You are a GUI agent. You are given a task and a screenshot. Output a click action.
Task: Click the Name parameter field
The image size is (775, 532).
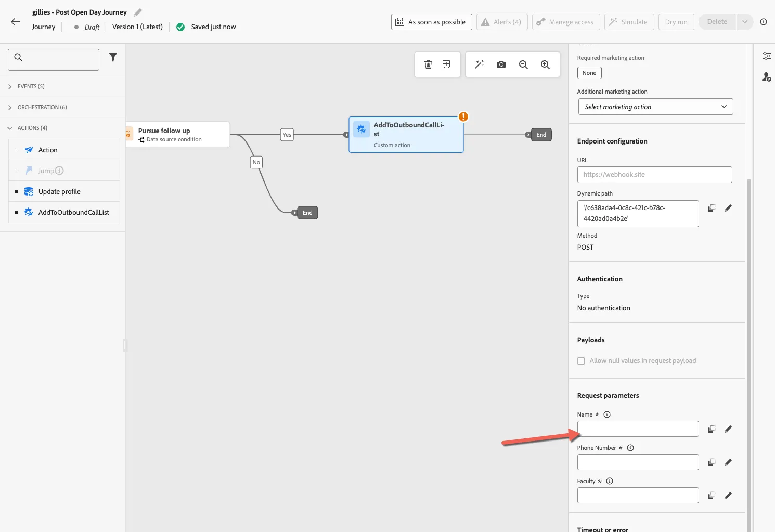(x=638, y=429)
